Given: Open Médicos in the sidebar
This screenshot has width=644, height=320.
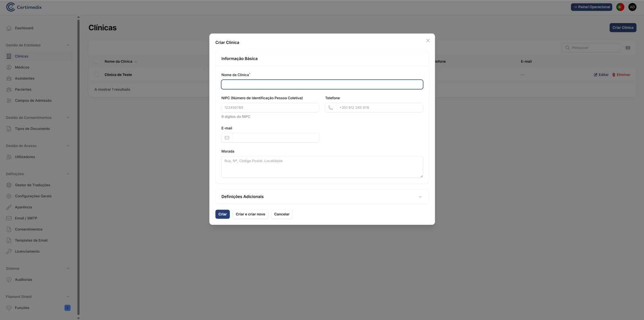Looking at the screenshot, I should coord(22,68).
